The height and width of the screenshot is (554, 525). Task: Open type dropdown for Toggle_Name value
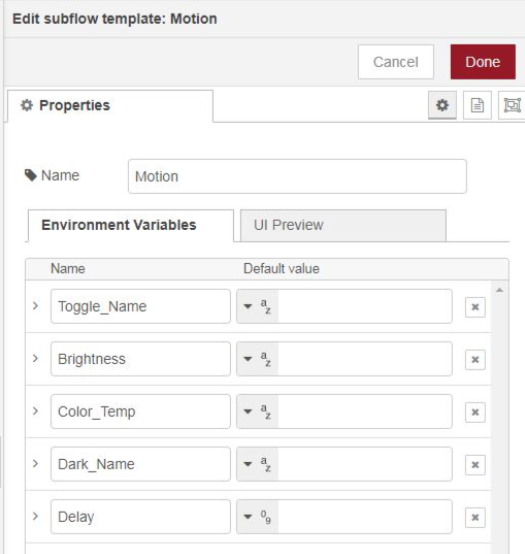coord(257,306)
